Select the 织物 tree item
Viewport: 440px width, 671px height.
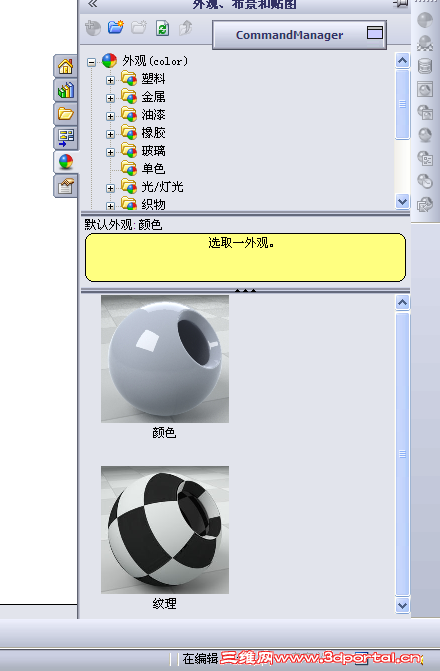tap(153, 205)
